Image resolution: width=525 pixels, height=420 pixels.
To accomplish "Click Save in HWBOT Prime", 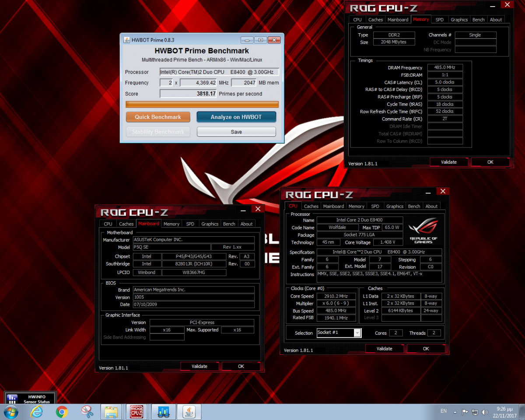I will [x=236, y=132].
